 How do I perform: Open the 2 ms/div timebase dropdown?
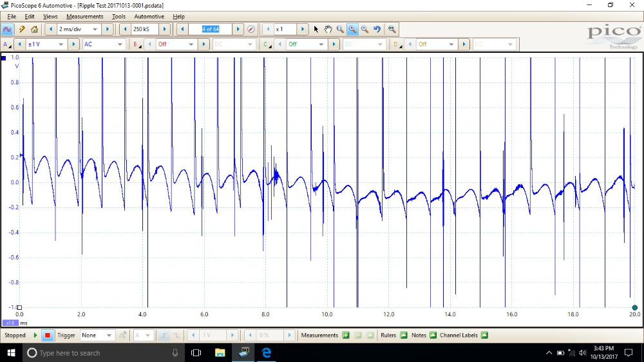point(95,29)
